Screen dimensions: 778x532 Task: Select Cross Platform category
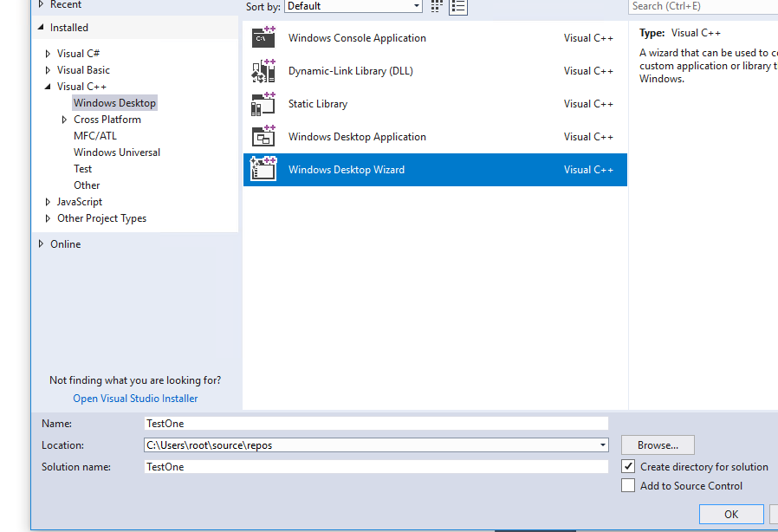(107, 120)
